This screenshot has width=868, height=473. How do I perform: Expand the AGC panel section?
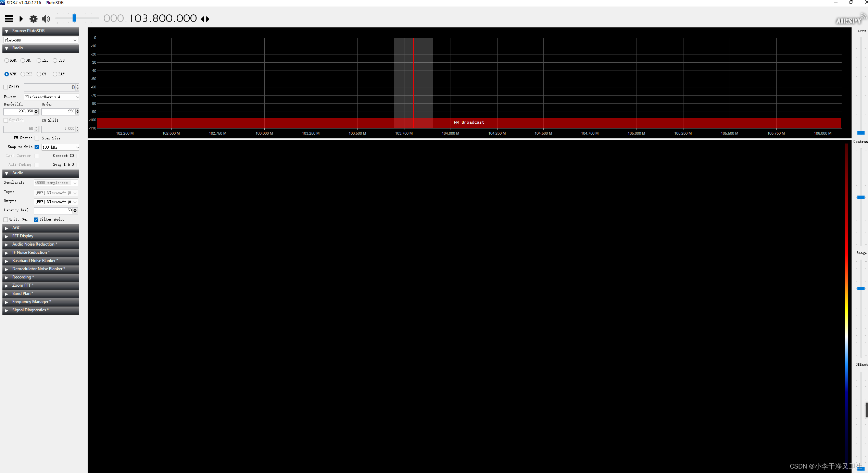tap(7, 227)
